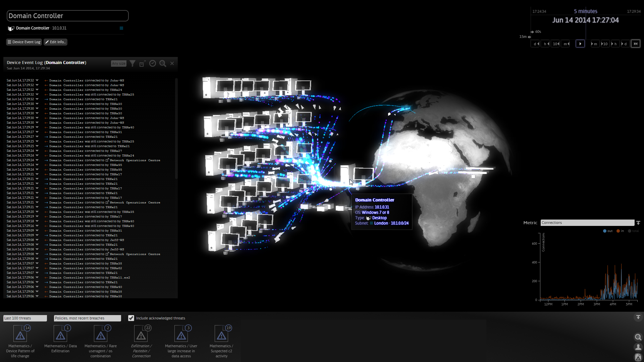644x362 pixels.
Task: Click the Device Event Log button
Action: point(24,42)
